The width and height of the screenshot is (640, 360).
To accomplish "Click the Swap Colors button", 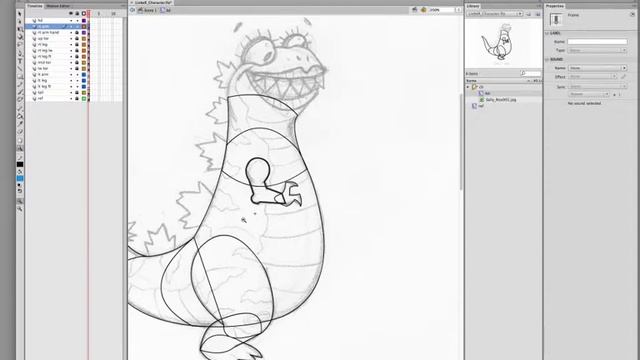I will (x=20, y=191).
